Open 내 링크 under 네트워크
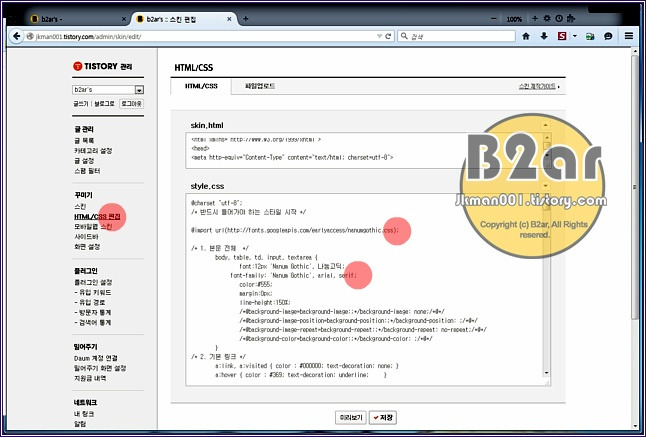 point(84,414)
